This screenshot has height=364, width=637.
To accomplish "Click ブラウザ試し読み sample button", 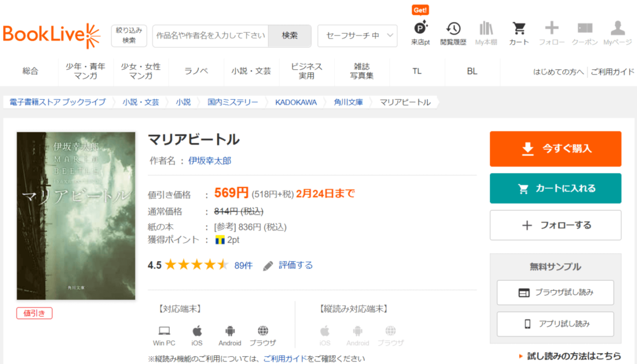I will pyautogui.click(x=555, y=292).
